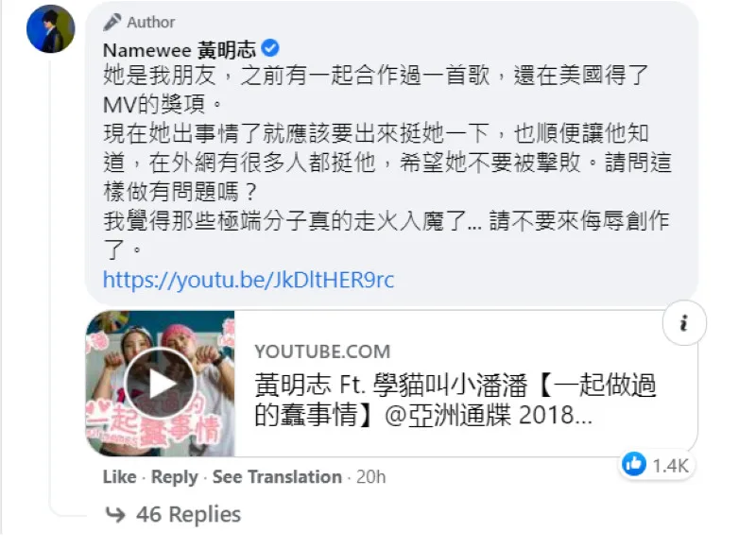Open the link info "i" icon
The width and height of the screenshot is (756, 549).
point(684,323)
